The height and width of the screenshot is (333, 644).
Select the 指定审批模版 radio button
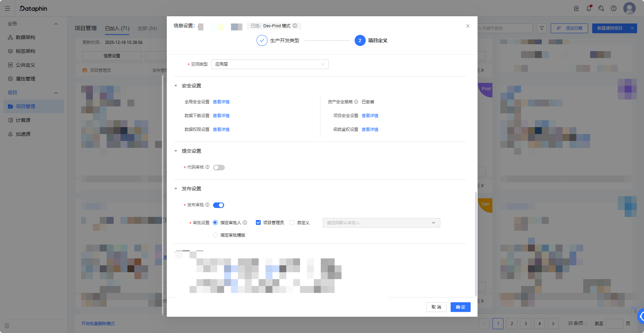pyautogui.click(x=215, y=235)
